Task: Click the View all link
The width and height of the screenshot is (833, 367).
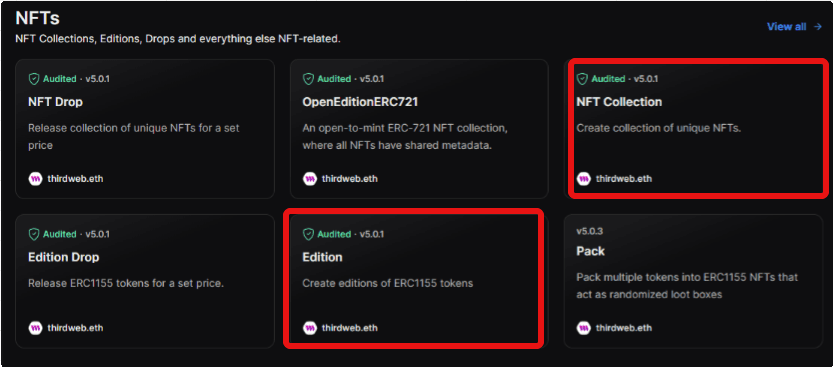Action: coord(786,27)
